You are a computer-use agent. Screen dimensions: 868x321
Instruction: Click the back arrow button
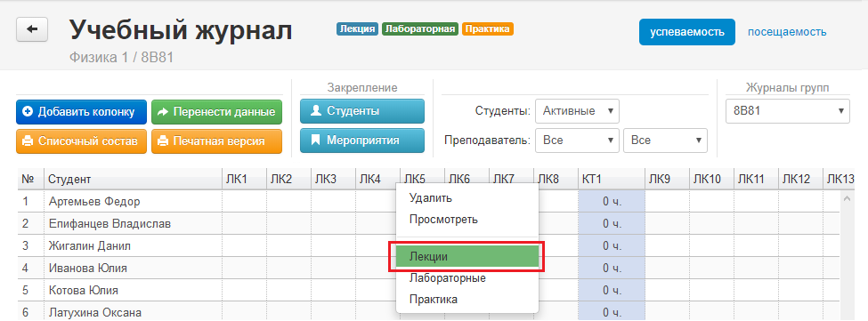click(32, 29)
